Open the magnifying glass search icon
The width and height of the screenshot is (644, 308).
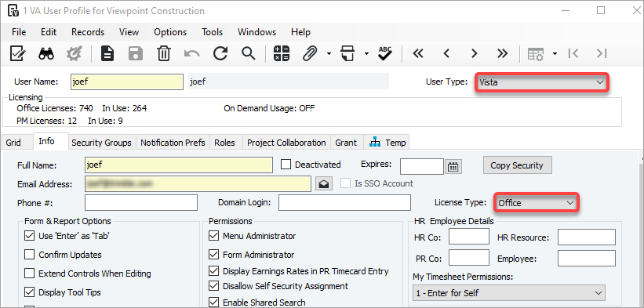(x=249, y=53)
